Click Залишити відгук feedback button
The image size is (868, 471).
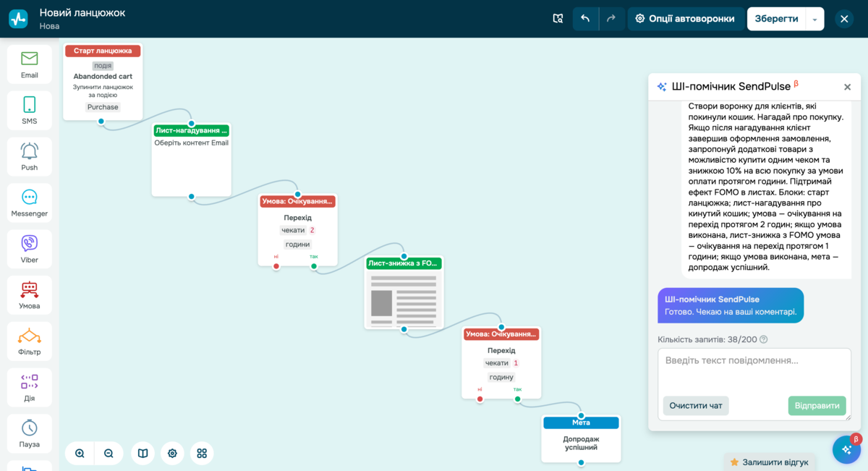770,462
